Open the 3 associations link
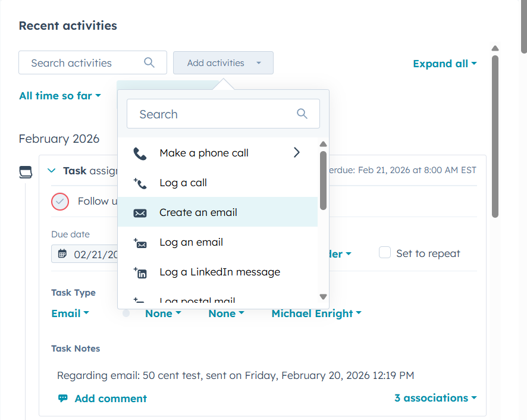 tap(435, 398)
